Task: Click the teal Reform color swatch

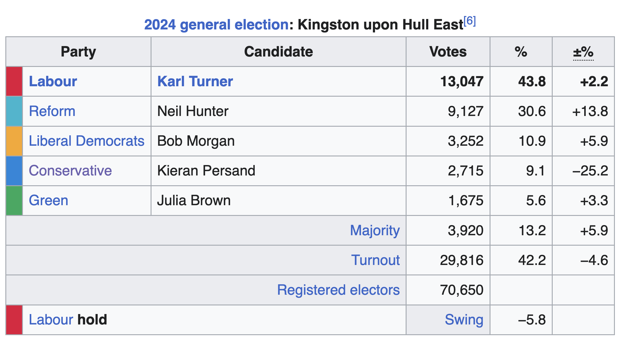Action: tap(14, 111)
